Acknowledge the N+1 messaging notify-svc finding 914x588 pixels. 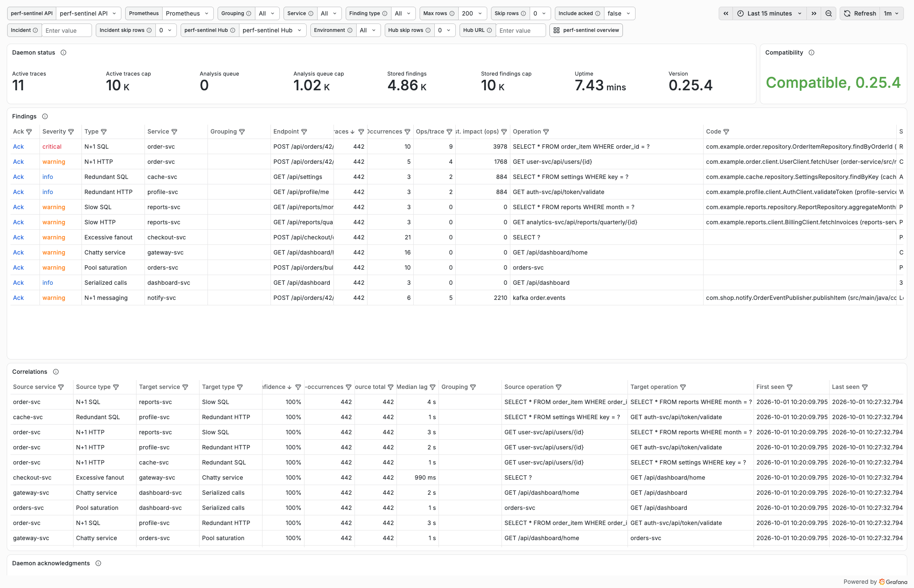click(18, 298)
